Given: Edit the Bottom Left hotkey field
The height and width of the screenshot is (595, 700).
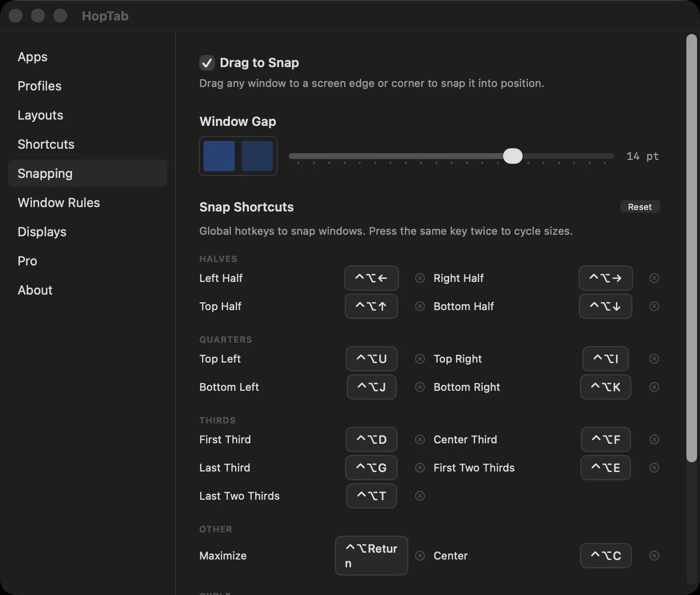Looking at the screenshot, I should click(x=371, y=387).
